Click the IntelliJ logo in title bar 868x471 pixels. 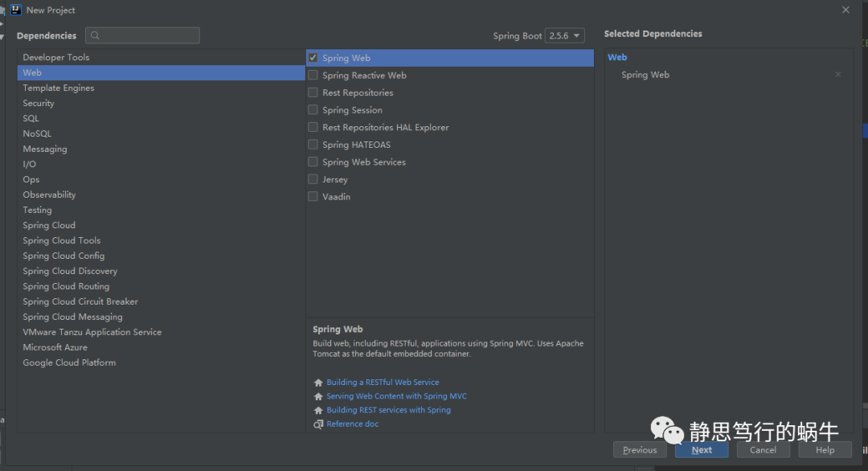[15, 10]
